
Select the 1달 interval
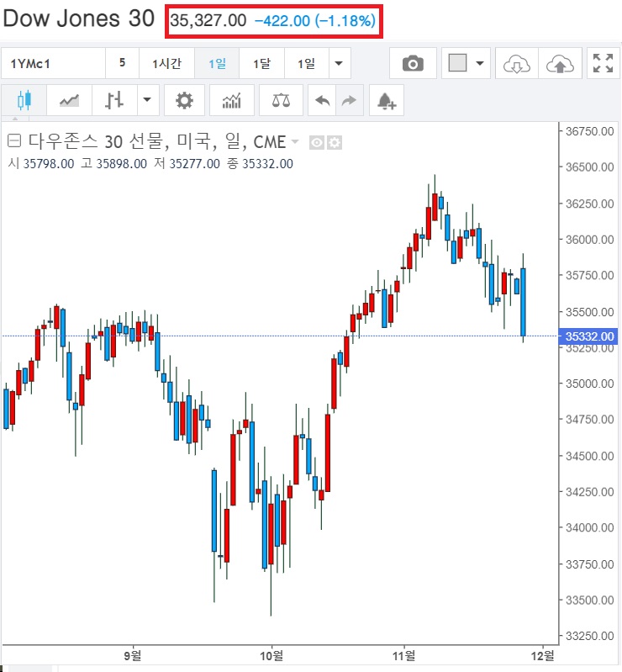tap(261, 63)
